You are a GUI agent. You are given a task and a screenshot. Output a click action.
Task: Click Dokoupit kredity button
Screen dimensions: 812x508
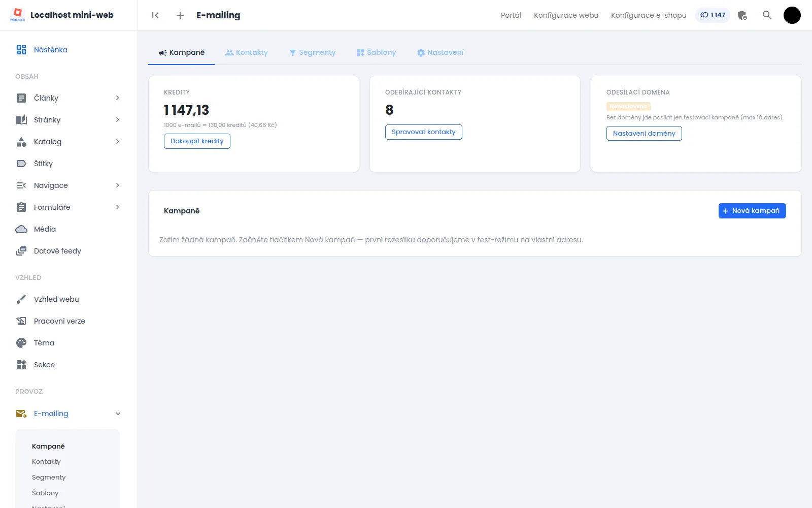click(197, 141)
